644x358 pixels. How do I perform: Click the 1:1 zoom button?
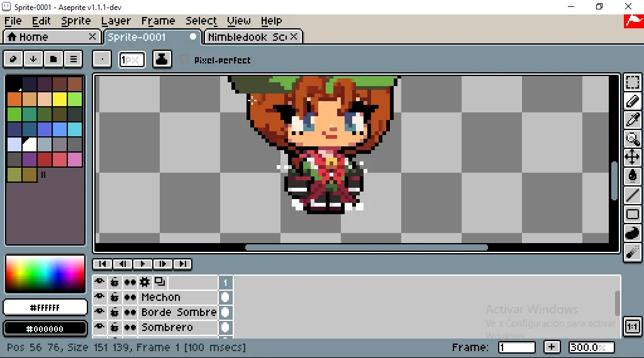pos(633,327)
